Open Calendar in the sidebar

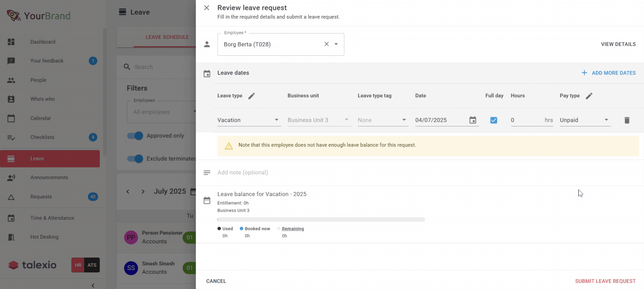click(50, 118)
